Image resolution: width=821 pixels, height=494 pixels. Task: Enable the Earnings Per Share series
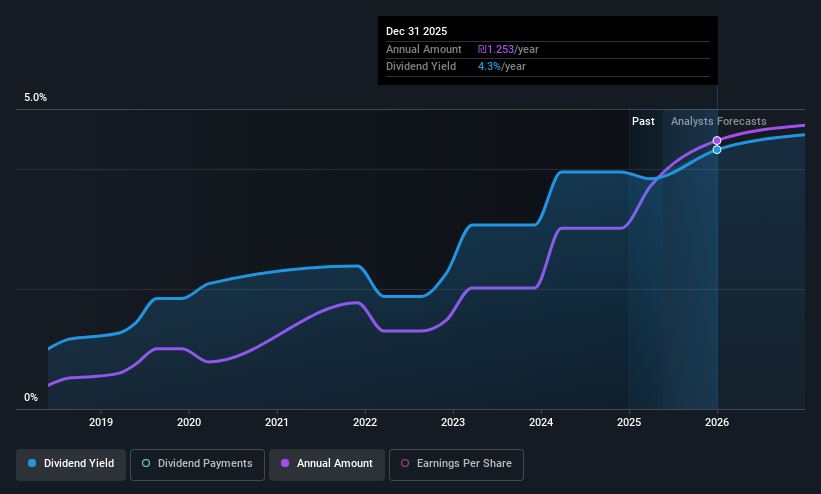pyautogui.click(x=456, y=464)
